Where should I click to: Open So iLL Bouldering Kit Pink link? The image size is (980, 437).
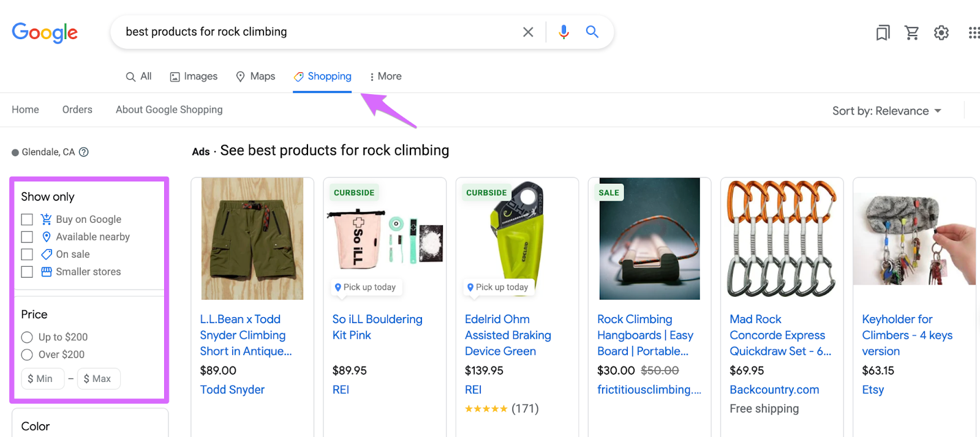click(x=377, y=327)
